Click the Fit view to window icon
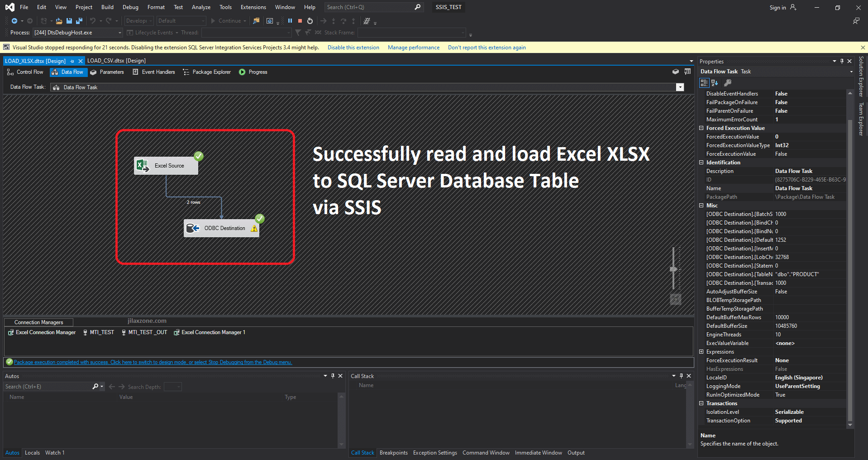The image size is (868, 460). [x=676, y=299]
